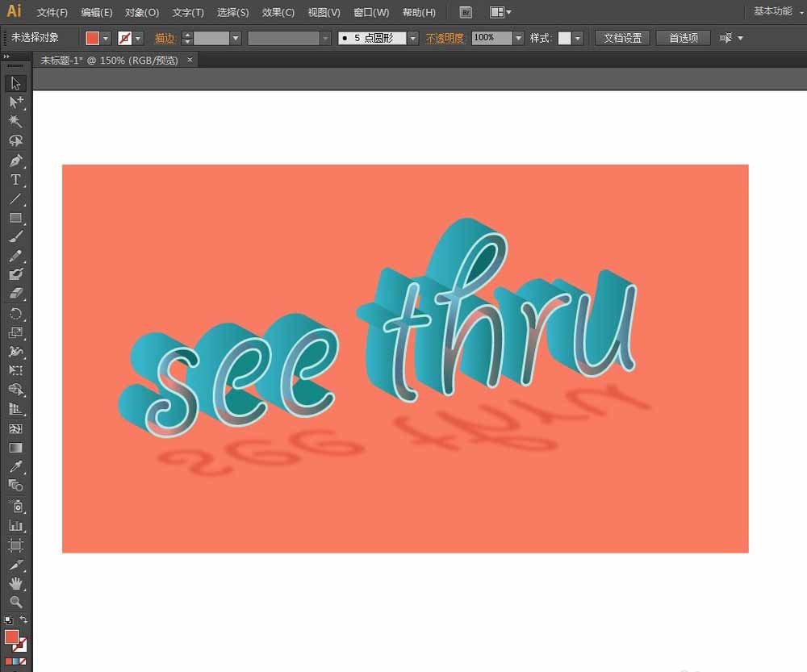Select the Hand tool
This screenshot has width=807, height=672.
(x=15, y=583)
